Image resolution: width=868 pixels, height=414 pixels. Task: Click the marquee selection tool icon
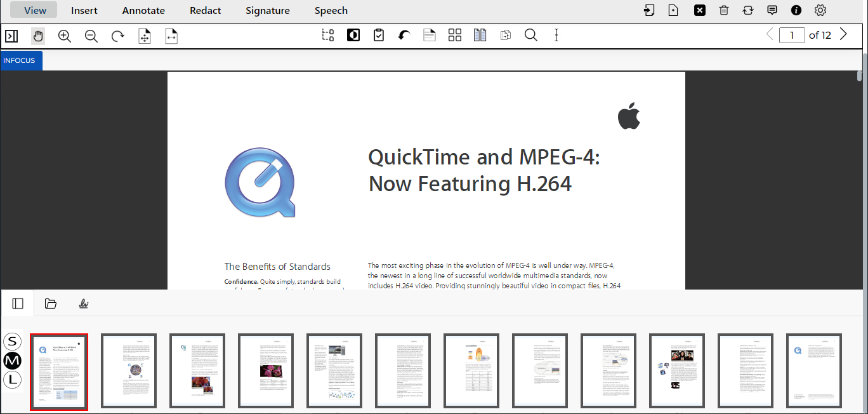pos(328,36)
